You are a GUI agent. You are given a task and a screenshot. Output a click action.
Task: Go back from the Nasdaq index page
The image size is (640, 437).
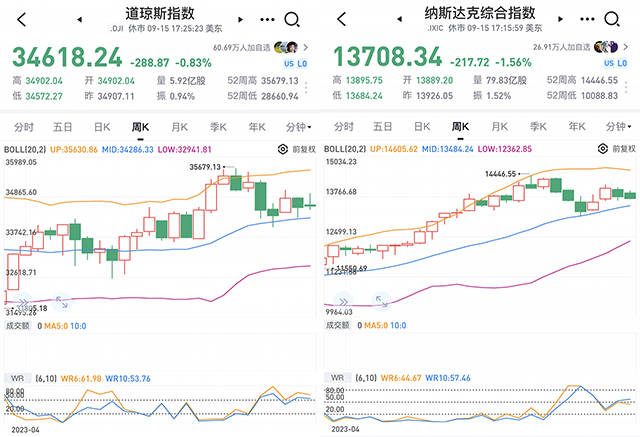(342, 19)
